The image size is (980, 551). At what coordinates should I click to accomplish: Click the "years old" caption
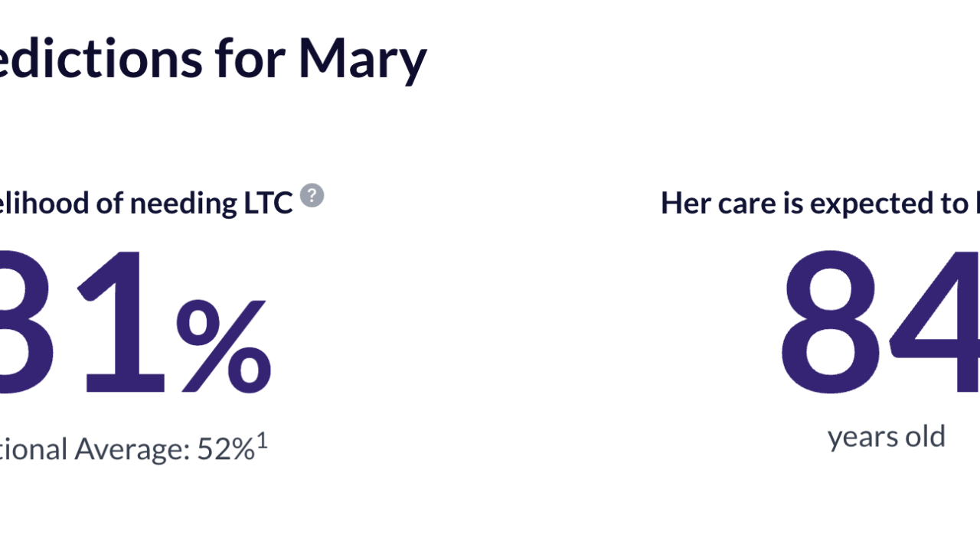(887, 436)
